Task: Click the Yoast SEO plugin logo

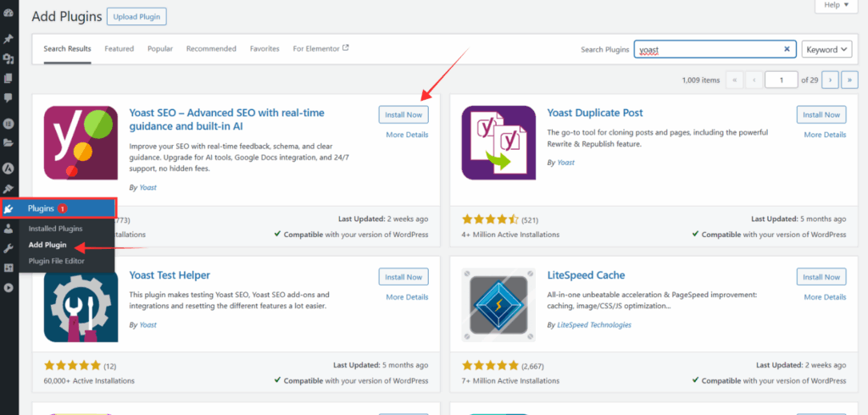Action: click(81, 143)
